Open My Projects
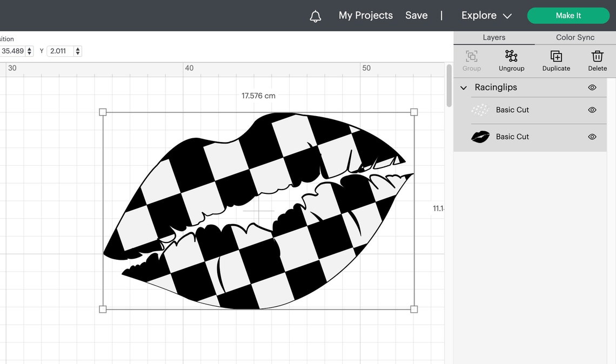Viewport: 616px width, 364px height. (x=365, y=15)
